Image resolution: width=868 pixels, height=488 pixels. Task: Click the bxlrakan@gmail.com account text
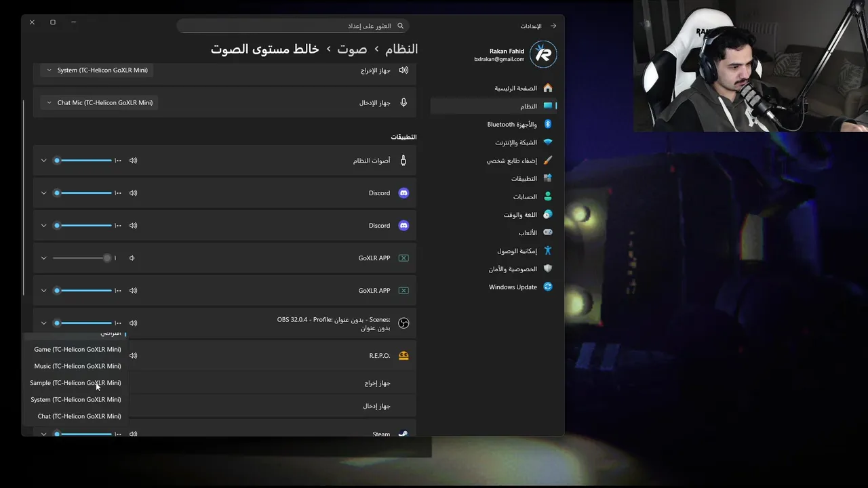tap(499, 60)
